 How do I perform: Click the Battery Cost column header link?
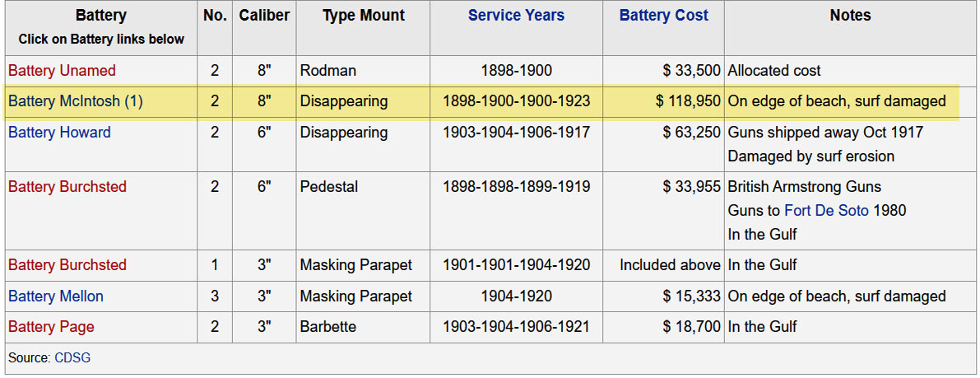663,16
